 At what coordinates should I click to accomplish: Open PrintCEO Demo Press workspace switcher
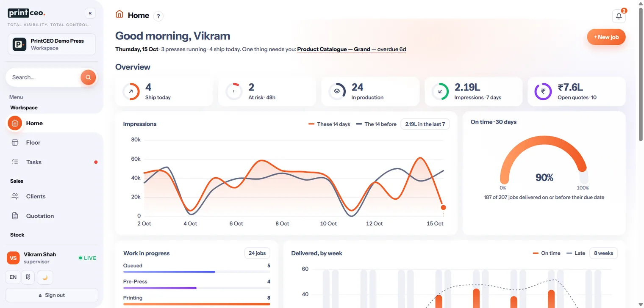point(52,44)
